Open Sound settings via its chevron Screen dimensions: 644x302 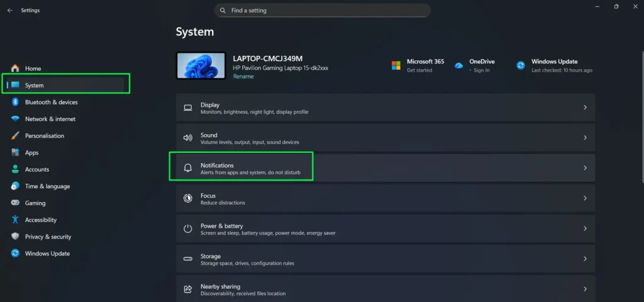[586, 138]
